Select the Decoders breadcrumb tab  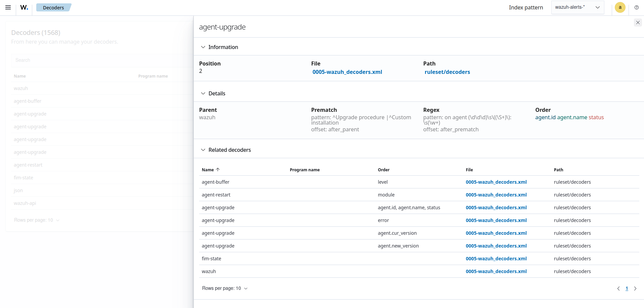pyautogui.click(x=53, y=7)
